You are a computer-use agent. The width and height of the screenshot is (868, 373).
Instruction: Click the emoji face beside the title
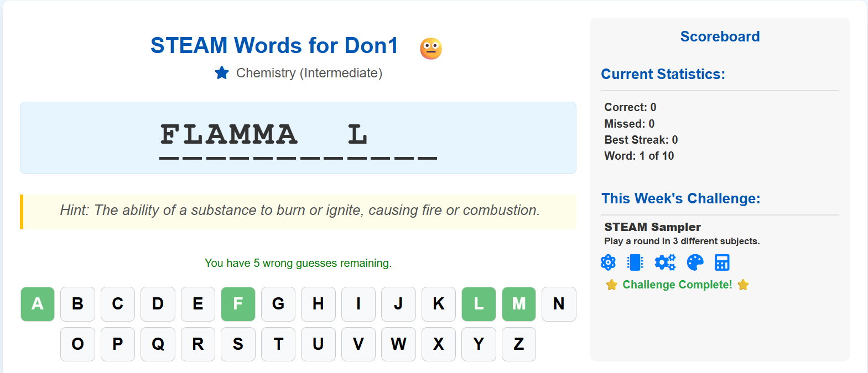click(x=431, y=49)
